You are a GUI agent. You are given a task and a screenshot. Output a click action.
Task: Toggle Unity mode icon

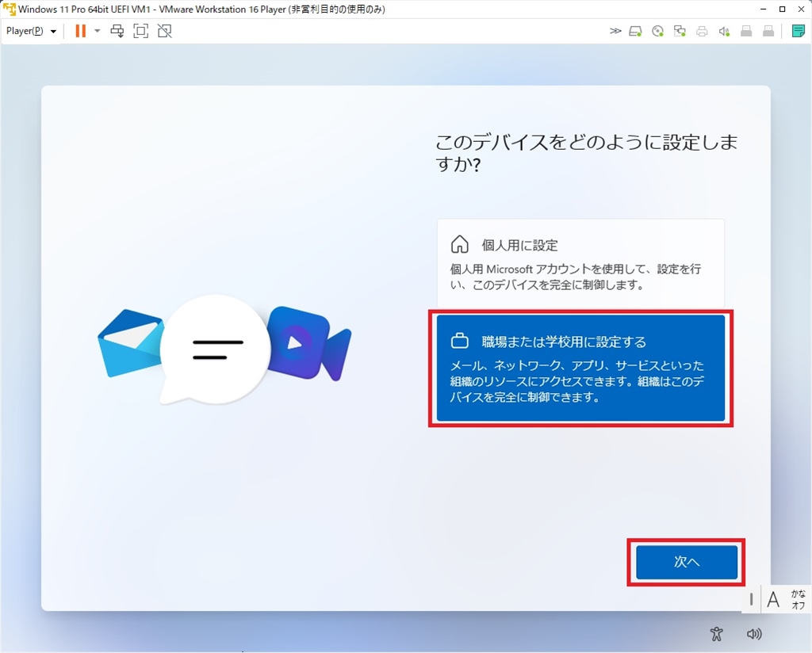coord(165,31)
